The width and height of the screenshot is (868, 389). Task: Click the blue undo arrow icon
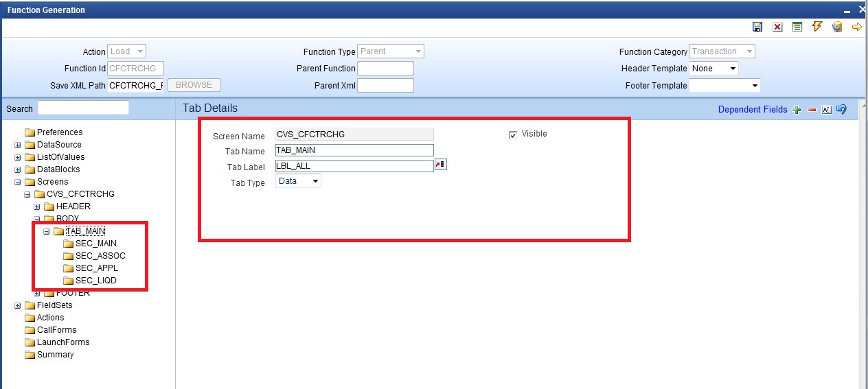click(x=841, y=109)
